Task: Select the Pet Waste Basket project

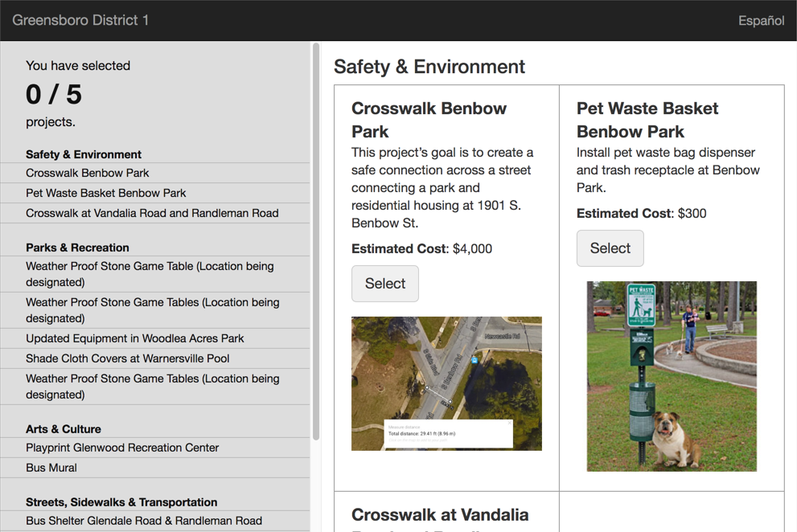Action: coord(610,248)
